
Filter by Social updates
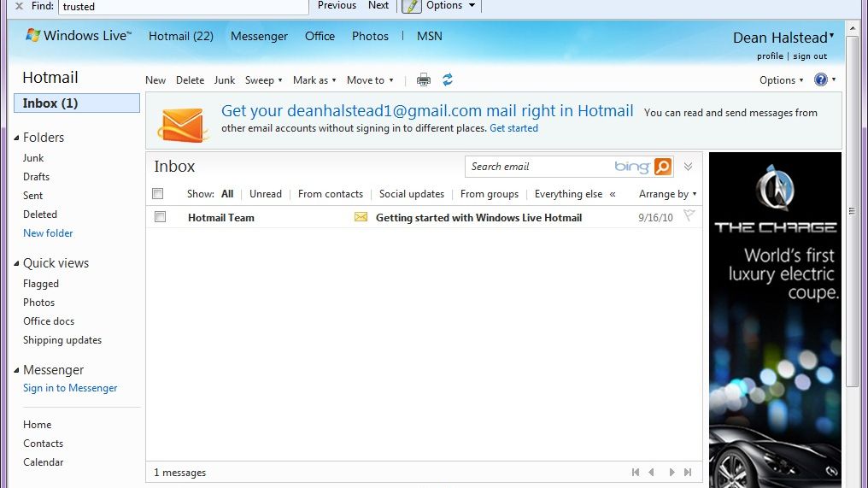tap(411, 194)
